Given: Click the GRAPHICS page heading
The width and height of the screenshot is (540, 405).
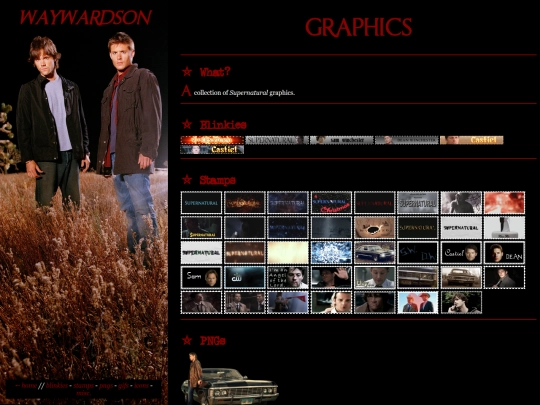Looking at the screenshot, I should [x=359, y=27].
